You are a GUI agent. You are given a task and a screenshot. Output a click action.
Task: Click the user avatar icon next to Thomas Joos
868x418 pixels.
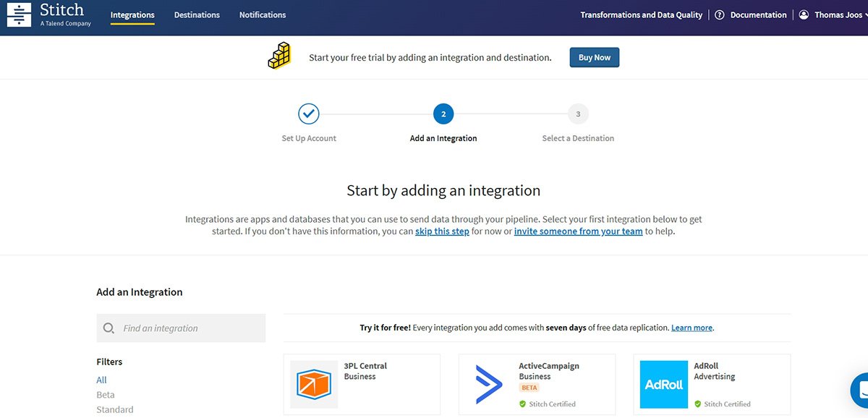pos(803,14)
